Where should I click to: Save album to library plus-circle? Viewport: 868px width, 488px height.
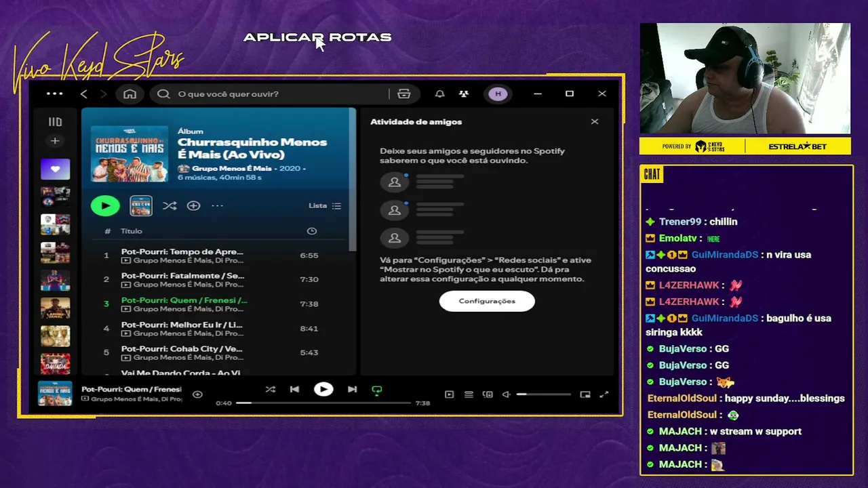[x=193, y=205]
